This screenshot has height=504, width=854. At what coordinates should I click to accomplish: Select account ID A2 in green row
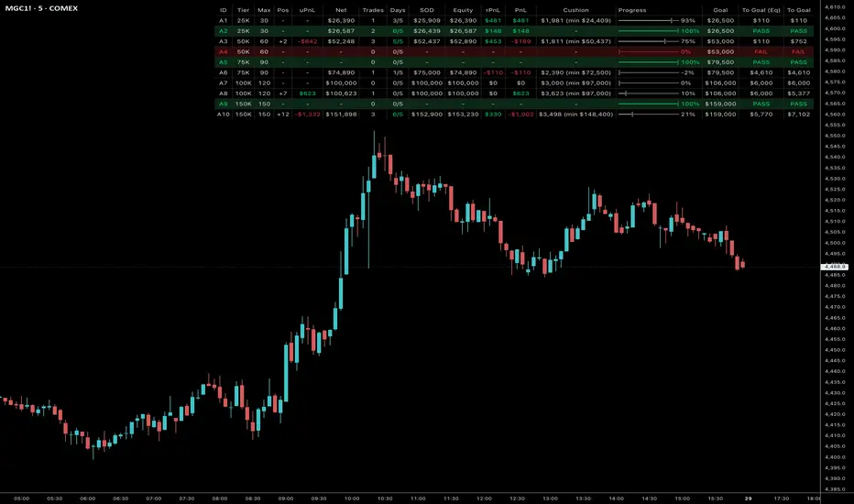pos(223,31)
